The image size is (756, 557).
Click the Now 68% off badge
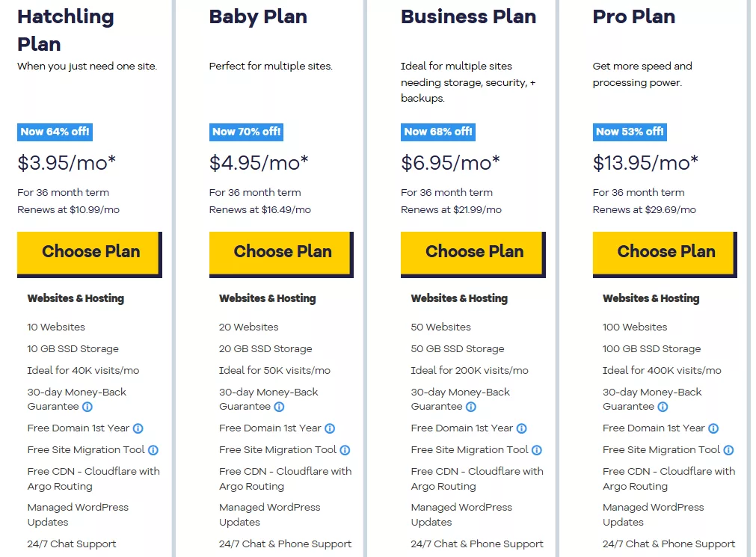[x=437, y=132]
